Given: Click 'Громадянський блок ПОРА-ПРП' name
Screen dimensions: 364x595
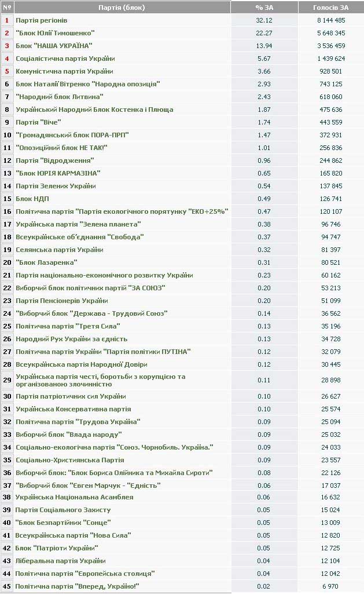Looking at the screenshot, I should 72,135.
